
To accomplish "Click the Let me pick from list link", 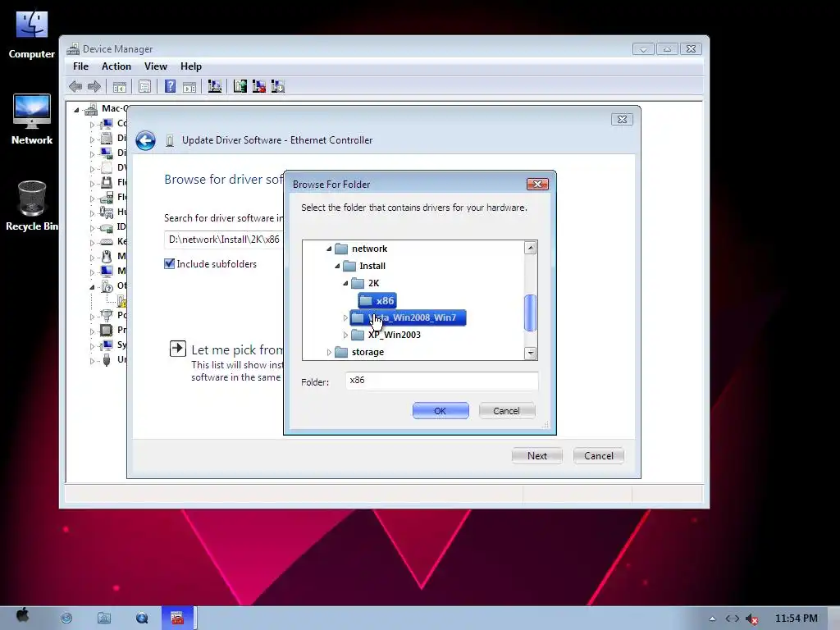I will point(237,349).
